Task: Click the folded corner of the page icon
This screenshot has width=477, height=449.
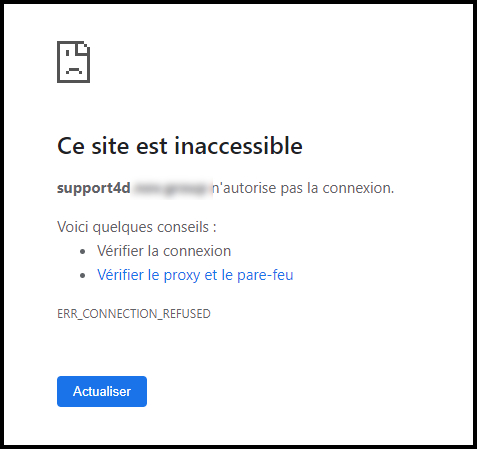Action: [x=83, y=48]
